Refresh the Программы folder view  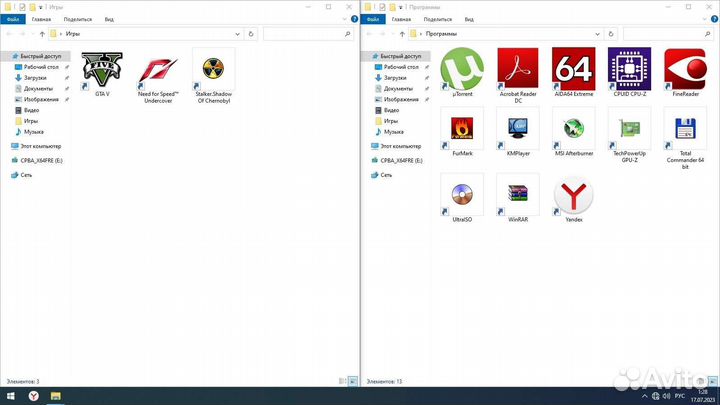coord(611,34)
